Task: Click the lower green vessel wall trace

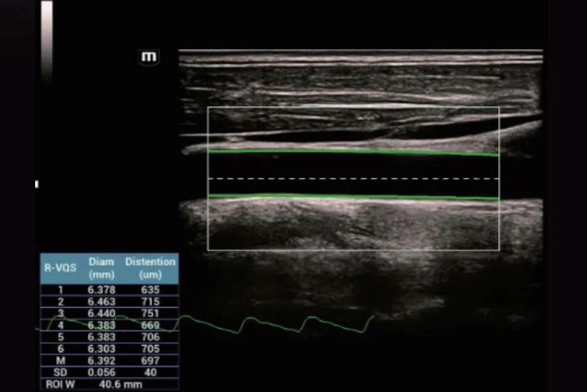Action: [x=353, y=197]
